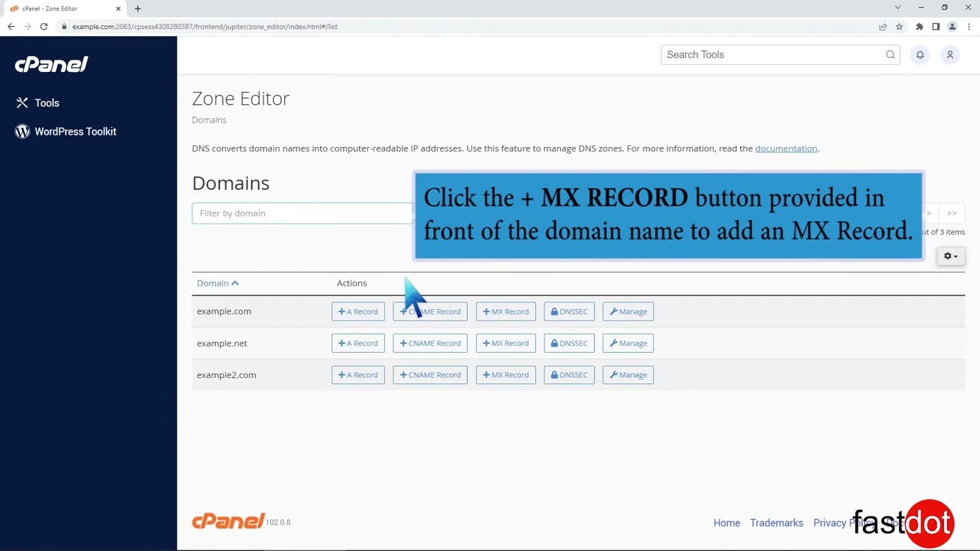Screen dimensions: 980x551
Task: Add an MX Record for example.com
Action: click(x=505, y=311)
